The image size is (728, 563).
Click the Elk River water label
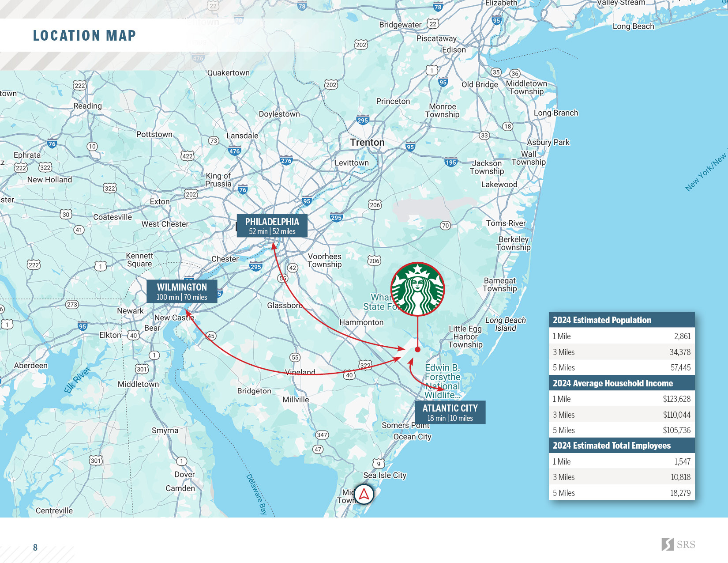(77, 379)
